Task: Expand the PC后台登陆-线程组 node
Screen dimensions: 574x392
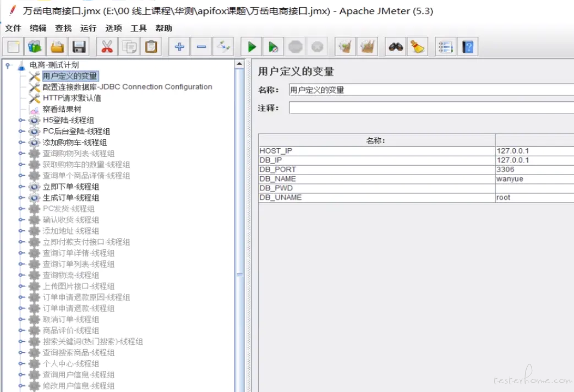Action: click(x=21, y=131)
